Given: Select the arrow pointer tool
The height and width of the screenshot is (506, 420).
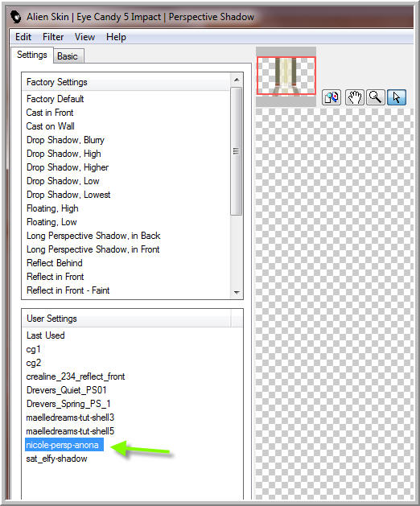Looking at the screenshot, I should 397,97.
